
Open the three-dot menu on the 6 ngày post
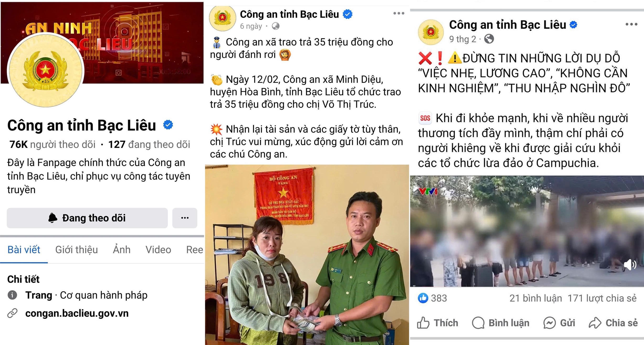coord(399,13)
